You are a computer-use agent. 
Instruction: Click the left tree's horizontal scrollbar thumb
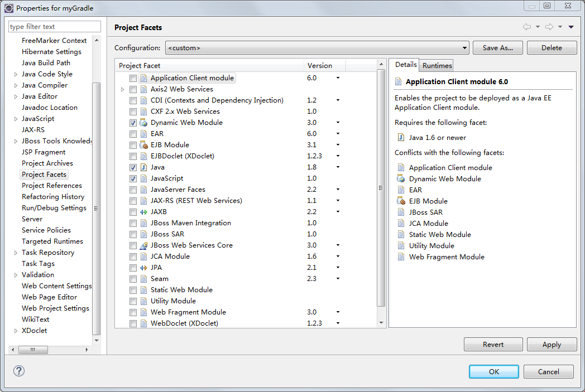33,350
